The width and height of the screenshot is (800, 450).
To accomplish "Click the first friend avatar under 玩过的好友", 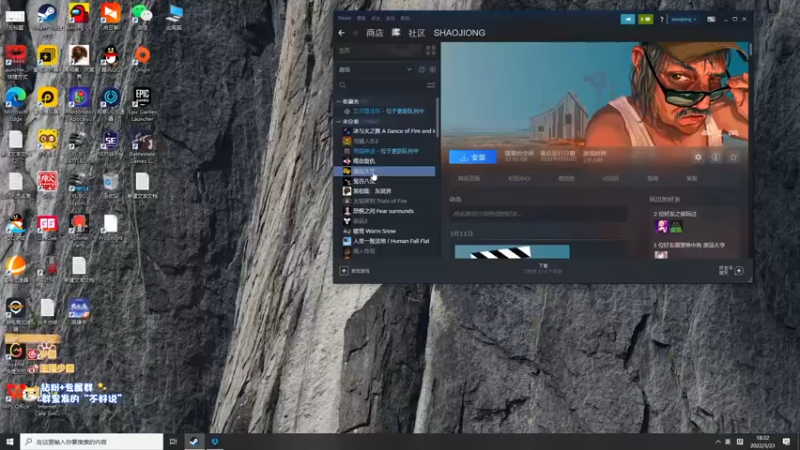I will click(x=661, y=226).
